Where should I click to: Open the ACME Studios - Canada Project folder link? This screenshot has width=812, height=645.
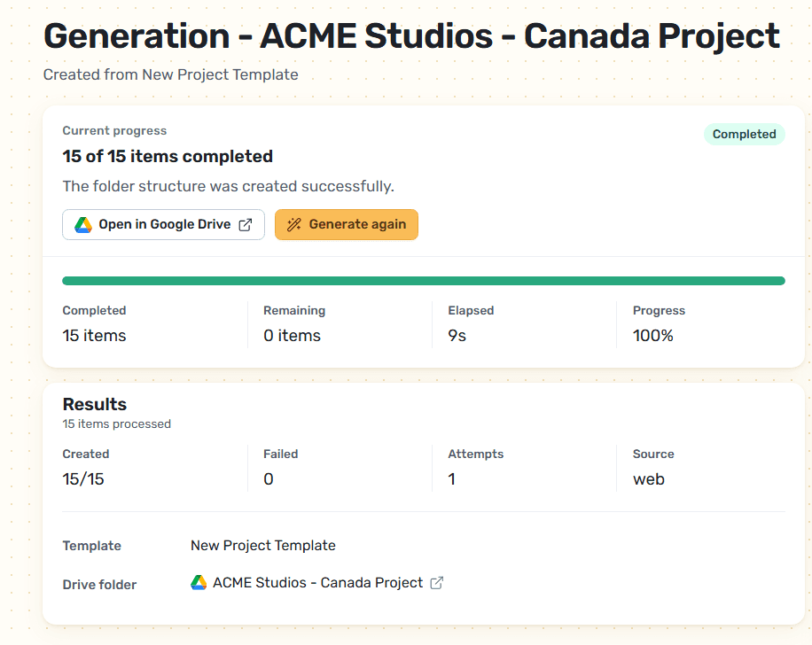[x=317, y=583]
